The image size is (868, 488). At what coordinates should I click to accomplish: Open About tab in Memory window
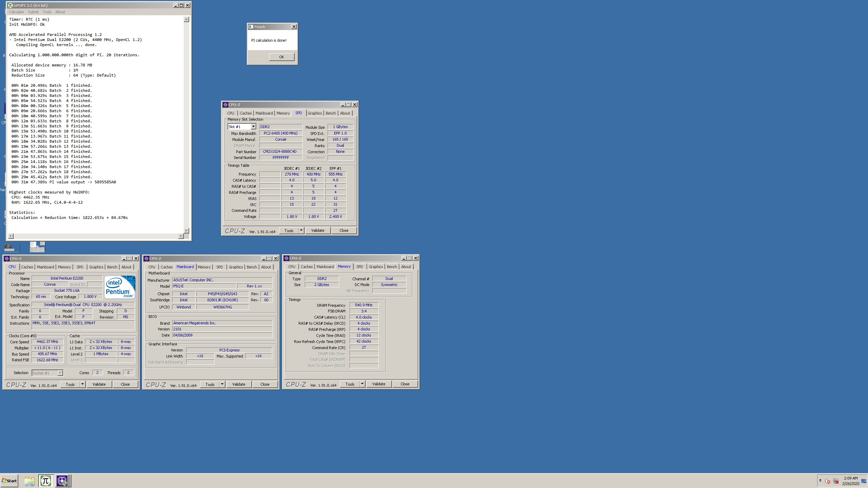(406, 267)
